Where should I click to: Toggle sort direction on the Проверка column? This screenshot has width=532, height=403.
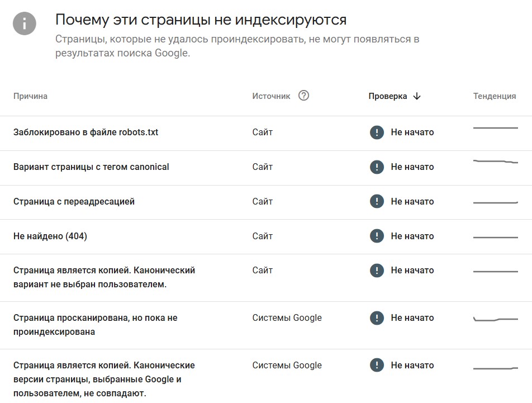tap(416, 96)
